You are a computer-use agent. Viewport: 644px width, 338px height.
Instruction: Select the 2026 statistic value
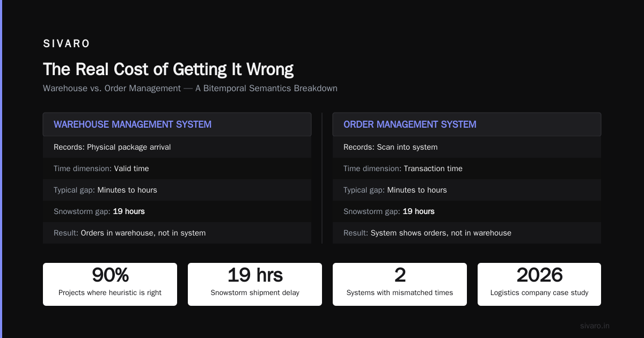(539, 275)
